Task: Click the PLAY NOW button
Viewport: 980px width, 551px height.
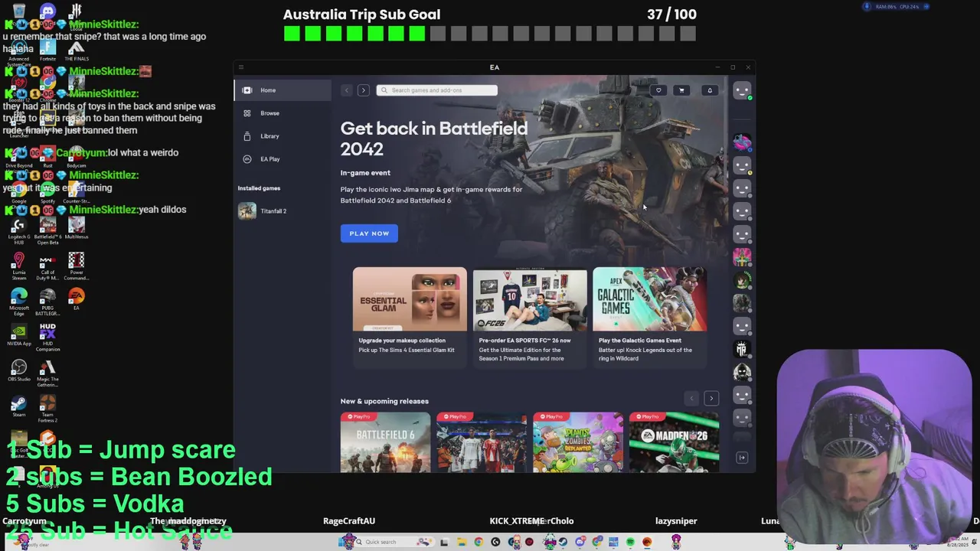Action: 369,233
